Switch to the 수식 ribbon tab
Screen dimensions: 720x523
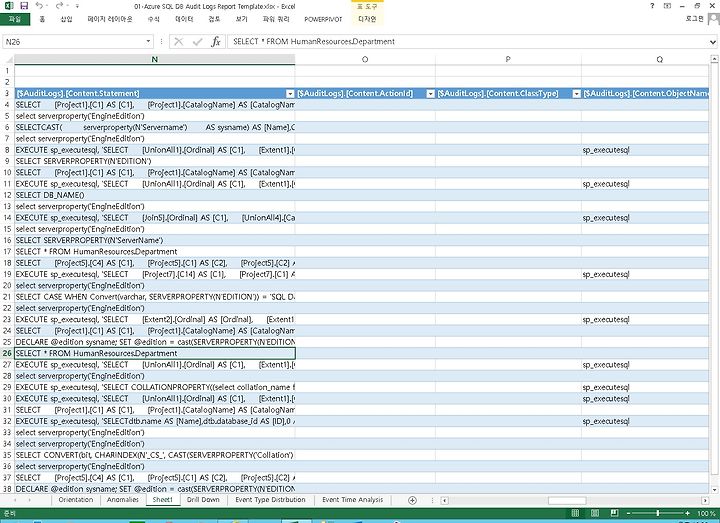(x=153, y=19)
